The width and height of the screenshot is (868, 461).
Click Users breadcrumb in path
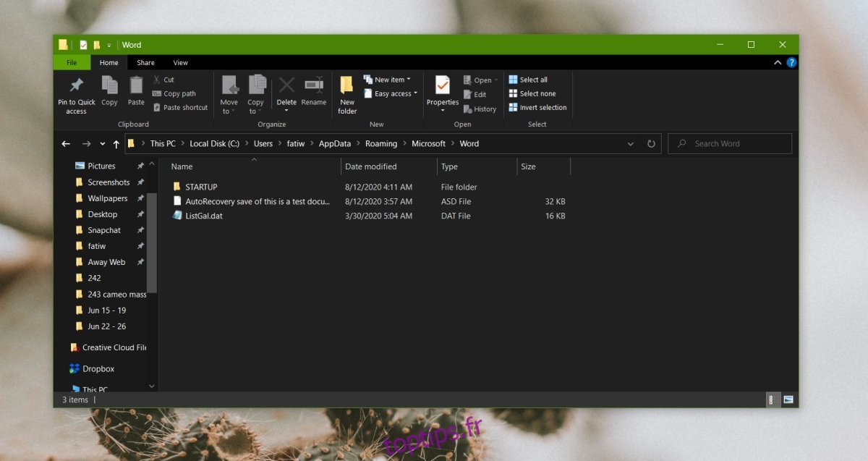(263, 143)
